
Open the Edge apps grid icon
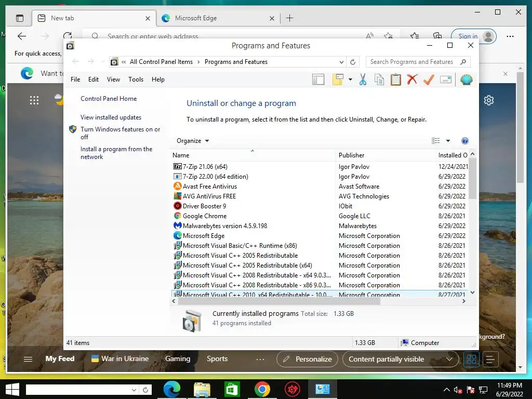[x=34, y=100]
